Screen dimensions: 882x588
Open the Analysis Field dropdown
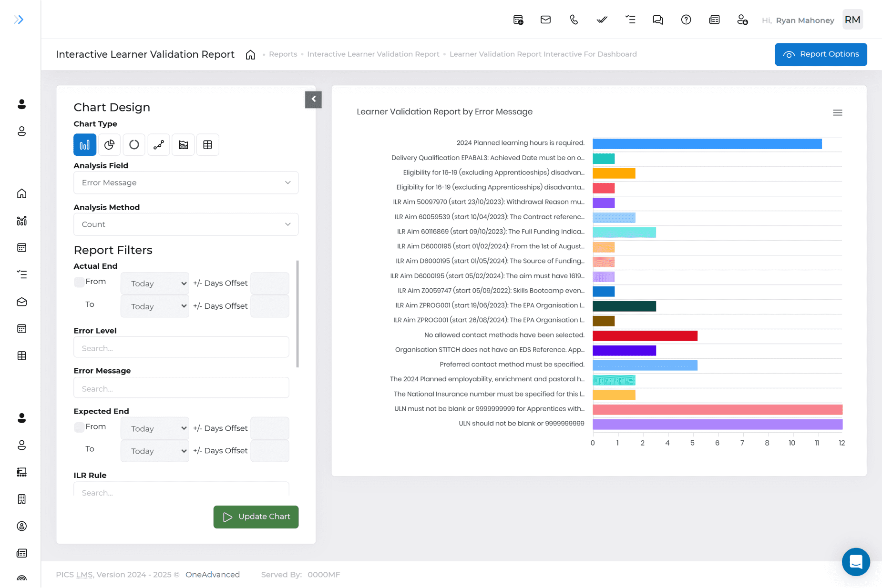tap(186, 182)
